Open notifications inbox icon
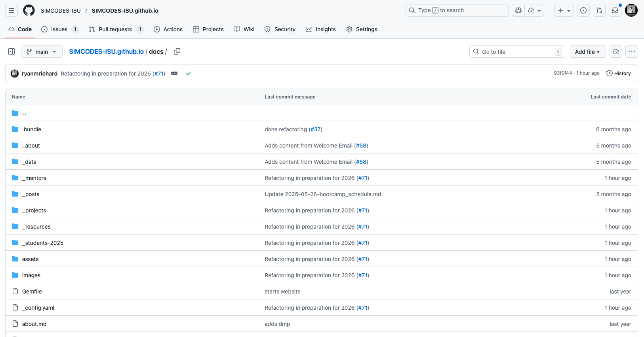644x337 pixels. pos(615,10)
